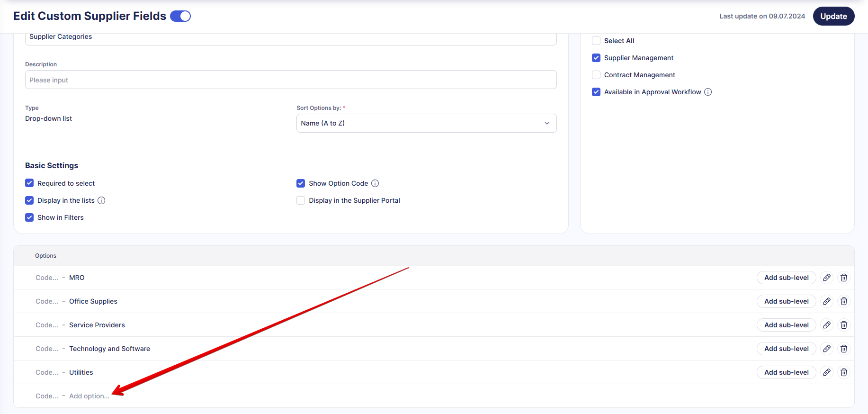Toggle the Edit Custom Supplier Fields switch
Screen dimensions: 868x414
point(180,16)
